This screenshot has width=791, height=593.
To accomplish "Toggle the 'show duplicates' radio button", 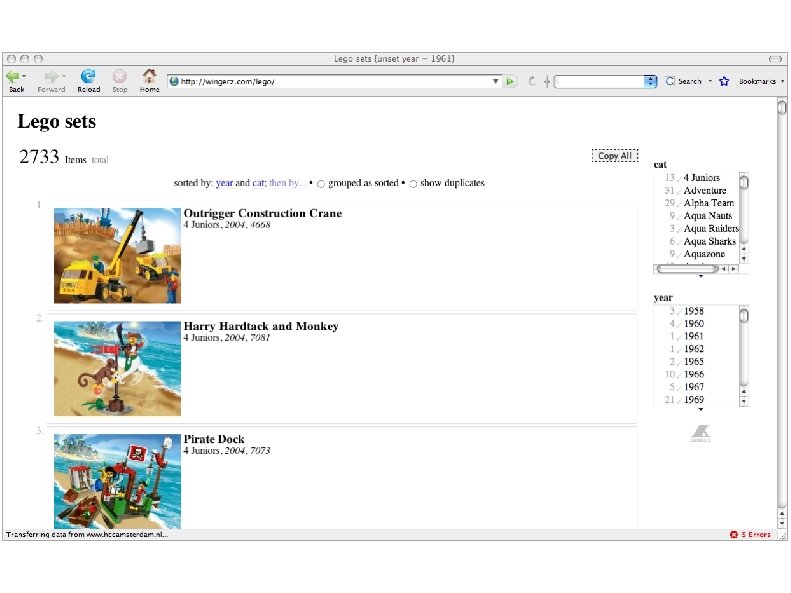I will [413, 184].
